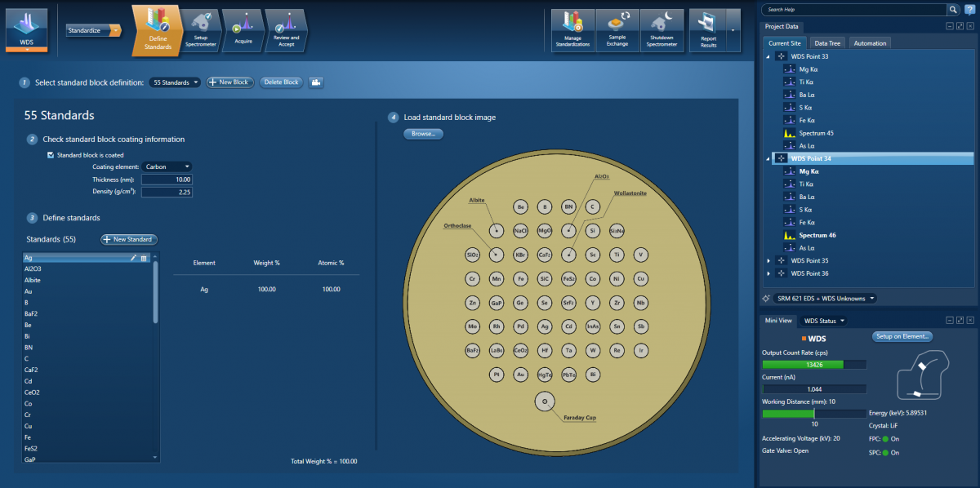Uncheck Standard block is coated
Image resolution: width=980 pixels, height=488 pixels.
(51, 155)
